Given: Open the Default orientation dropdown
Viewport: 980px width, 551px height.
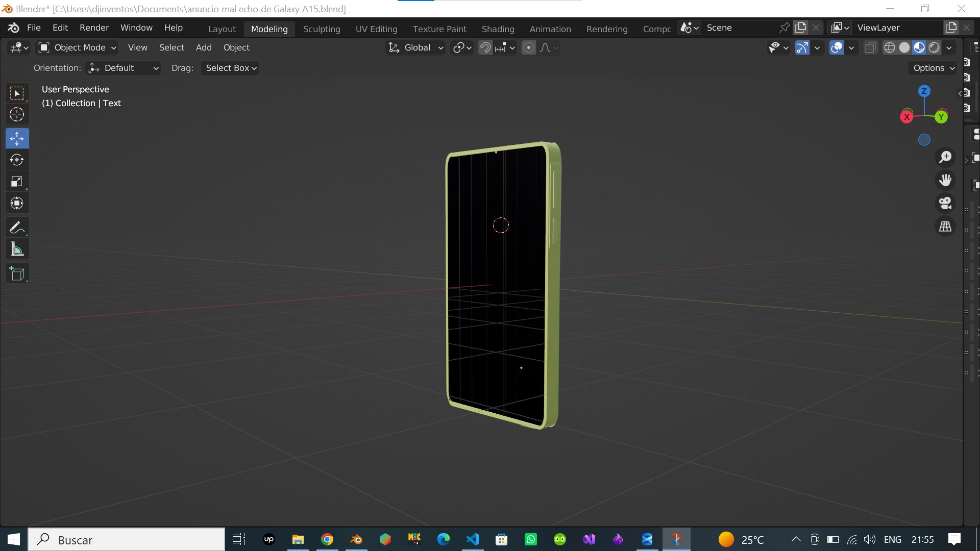Looking at the screenshot, I should pyautogui.click(x=123, y=68).
